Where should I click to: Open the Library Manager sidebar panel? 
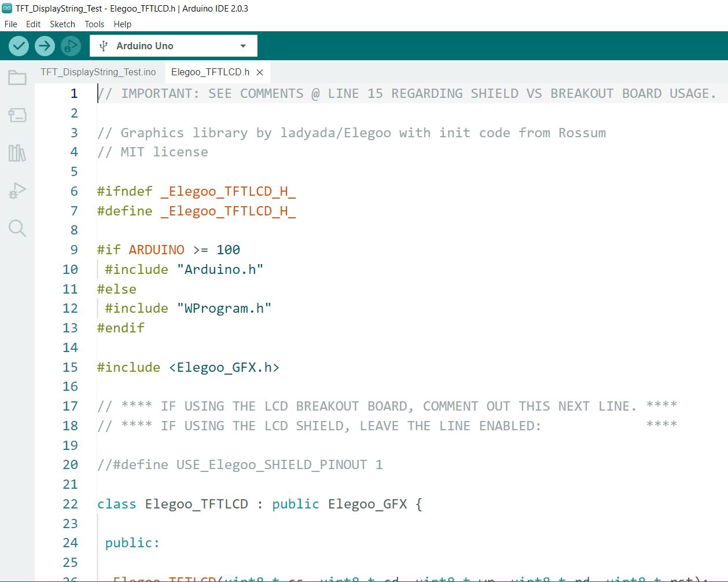(17, 153)
